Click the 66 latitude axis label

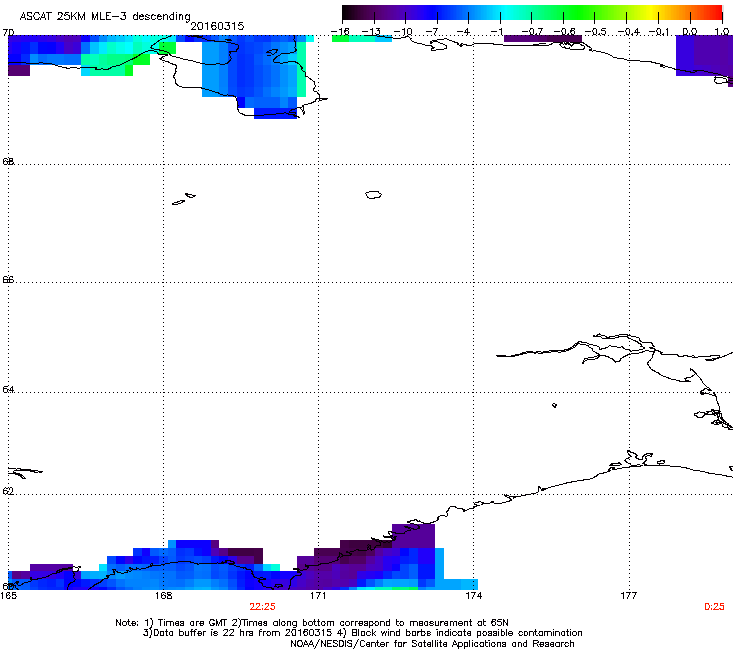[8, 279]
